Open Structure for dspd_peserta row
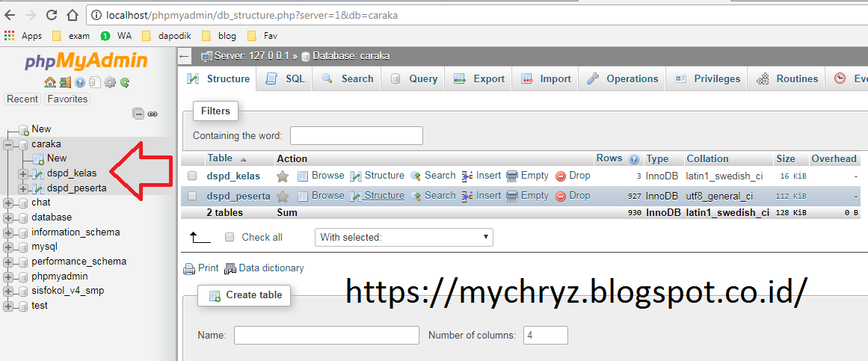Viewport: 868px width, 361px height. coord(377,196)
